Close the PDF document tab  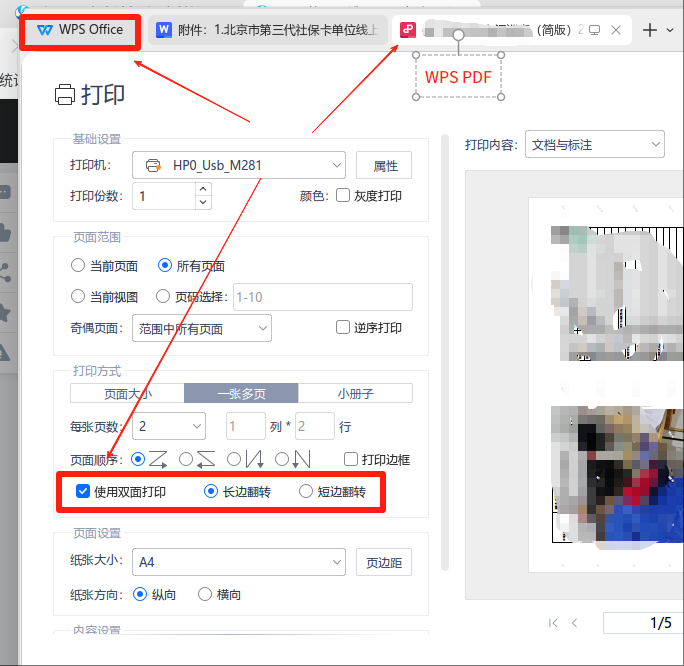pyautogui.click(x=616, y=30)
